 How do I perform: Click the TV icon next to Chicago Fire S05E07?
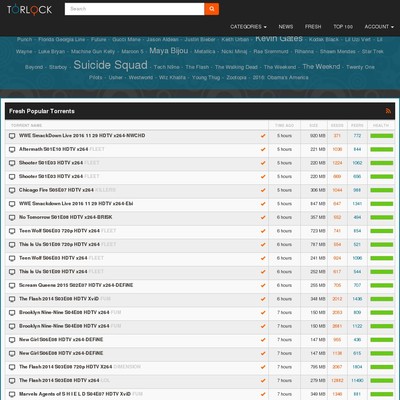(12, 190)
